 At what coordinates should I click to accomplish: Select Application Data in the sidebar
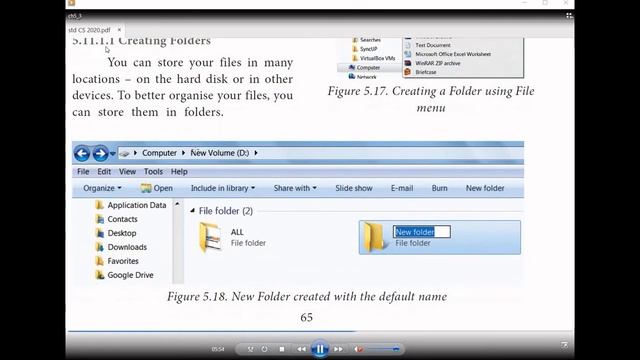131,205
